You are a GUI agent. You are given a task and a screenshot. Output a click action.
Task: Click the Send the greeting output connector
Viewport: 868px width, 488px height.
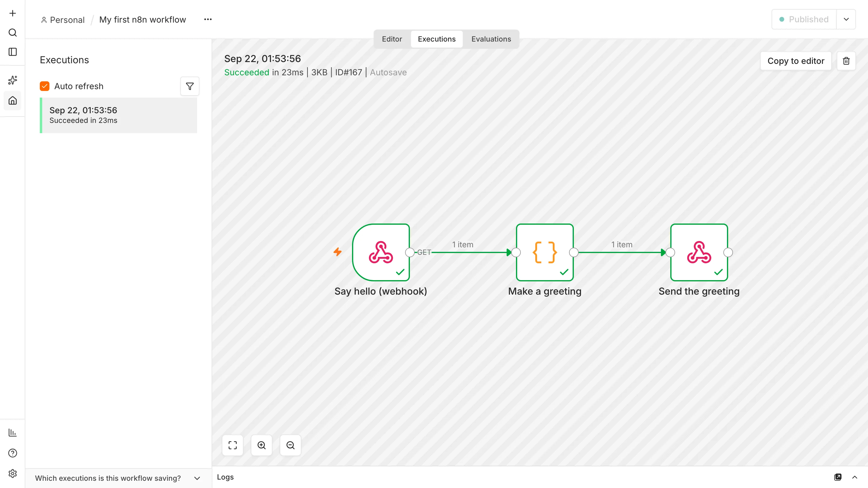[x=728, y=252]
